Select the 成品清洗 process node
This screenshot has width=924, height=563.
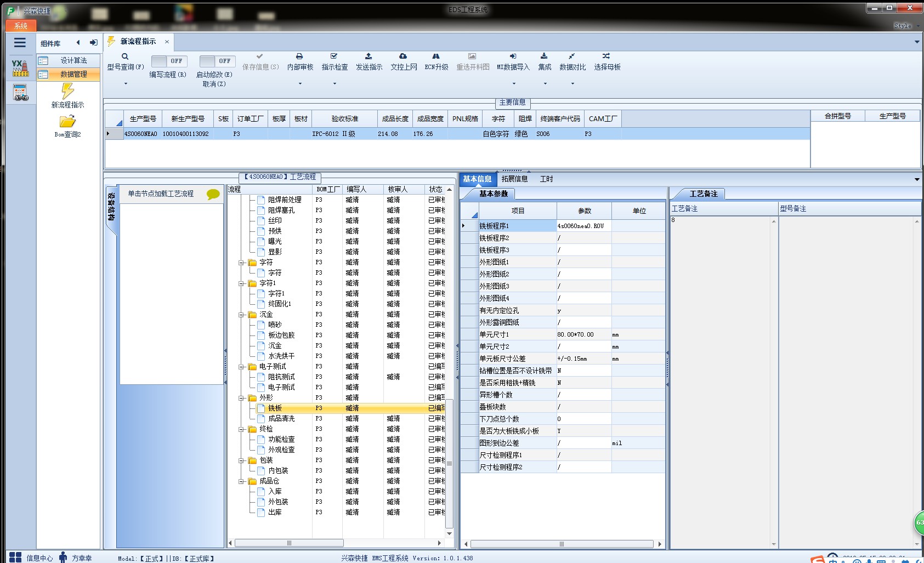281,419
